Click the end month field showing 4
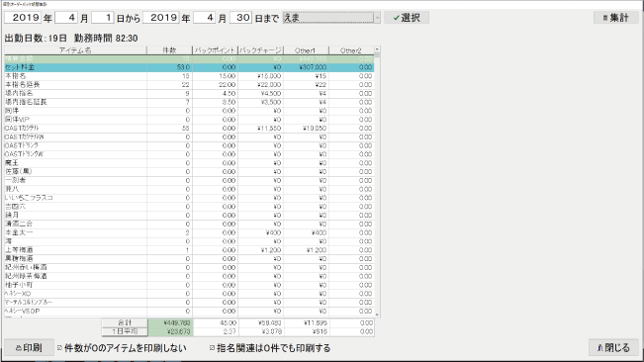 pyautogui.click(x=204, y=18)
